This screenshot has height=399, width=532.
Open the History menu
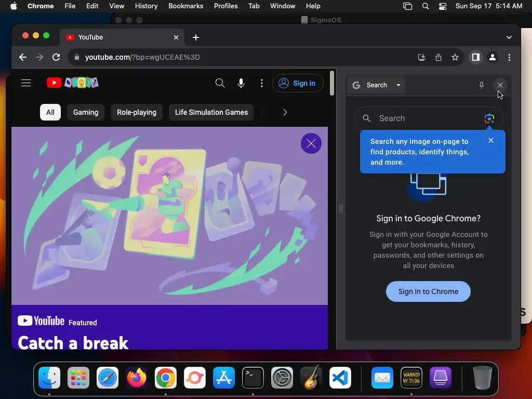pos(146,6)
